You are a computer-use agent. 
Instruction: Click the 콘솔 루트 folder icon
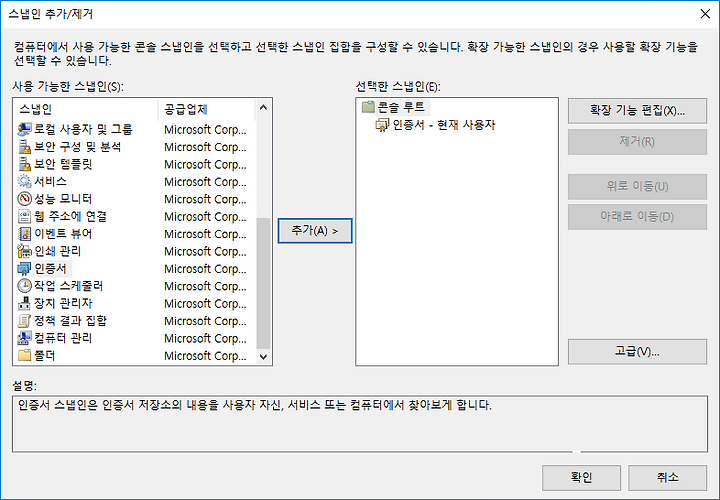[x=368, y=107]
